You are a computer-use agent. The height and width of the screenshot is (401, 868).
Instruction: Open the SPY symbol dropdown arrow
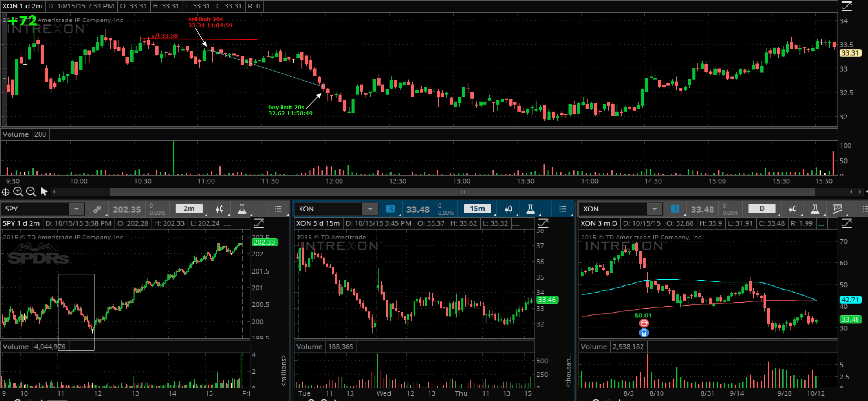(76, 209)
